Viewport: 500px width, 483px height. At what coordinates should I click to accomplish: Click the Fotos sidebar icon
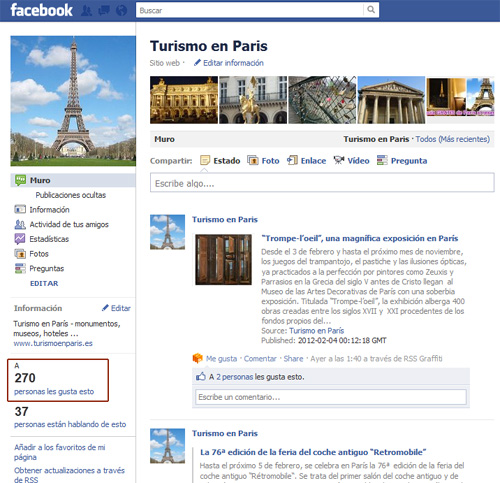(20, 254)
